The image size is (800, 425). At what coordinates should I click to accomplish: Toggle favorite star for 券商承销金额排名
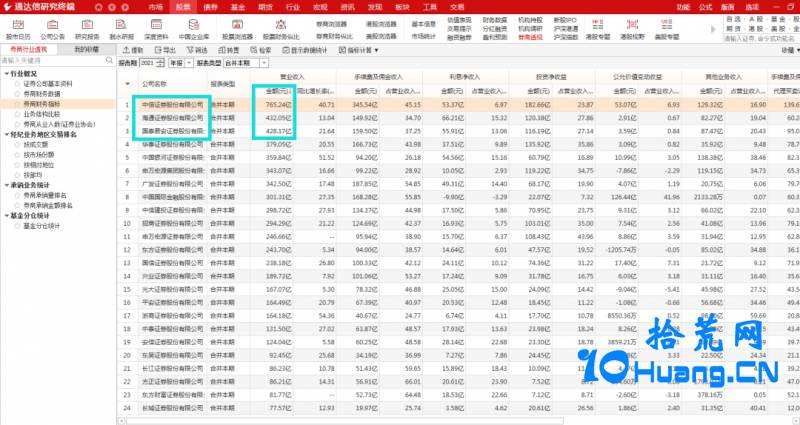pos(18,206)
